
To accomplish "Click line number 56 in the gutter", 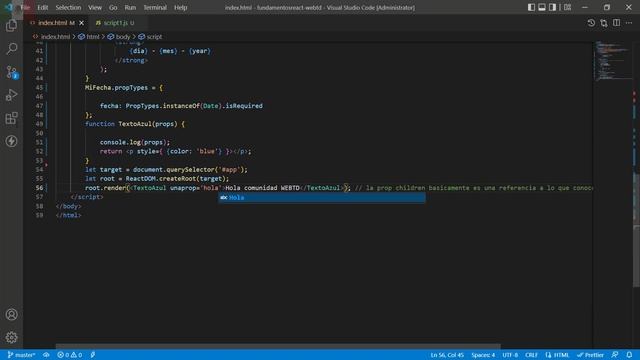I will point(39,188).
